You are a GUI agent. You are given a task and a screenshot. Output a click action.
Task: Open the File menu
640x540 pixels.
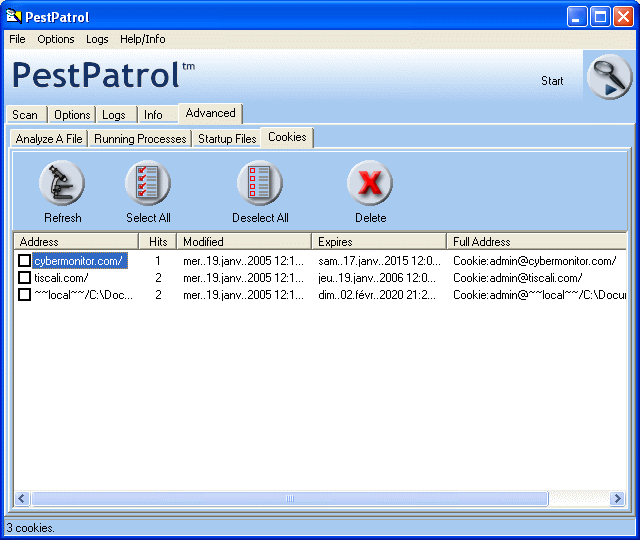[x=17, y=39]
